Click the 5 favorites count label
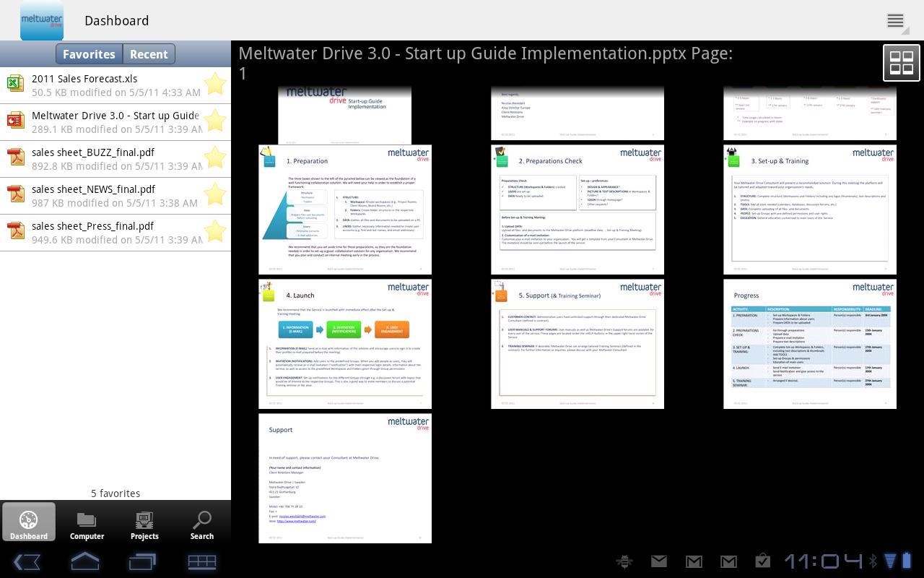The image size is (924, 578). pyautogui.click(x=115, y=493)
